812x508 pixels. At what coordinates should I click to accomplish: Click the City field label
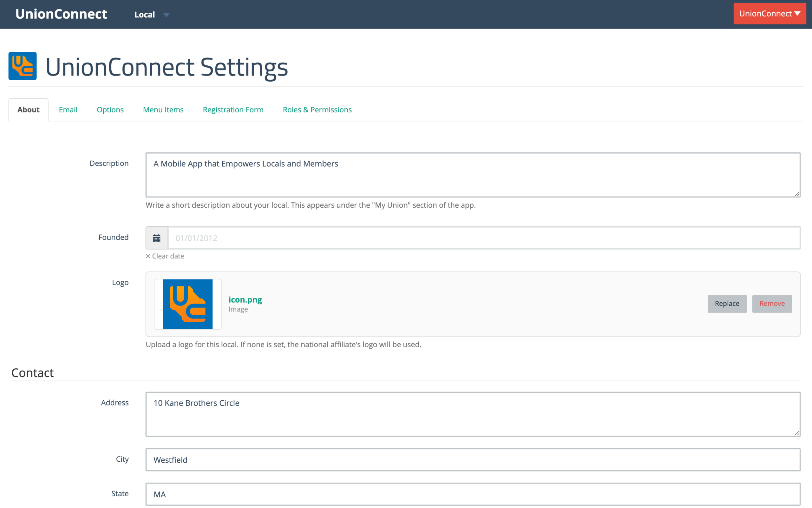click(x=122, y=459)
